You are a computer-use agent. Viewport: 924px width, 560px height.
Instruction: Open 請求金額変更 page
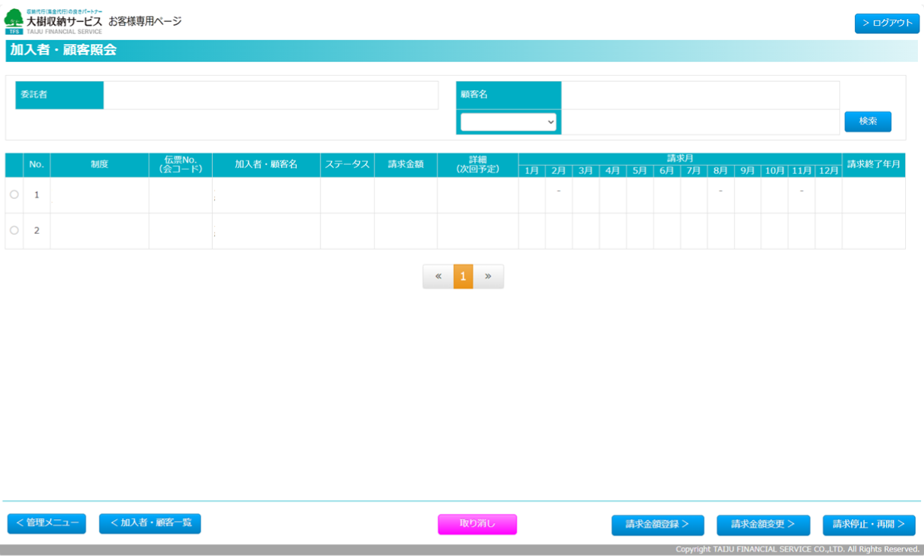tap(763, 524)
